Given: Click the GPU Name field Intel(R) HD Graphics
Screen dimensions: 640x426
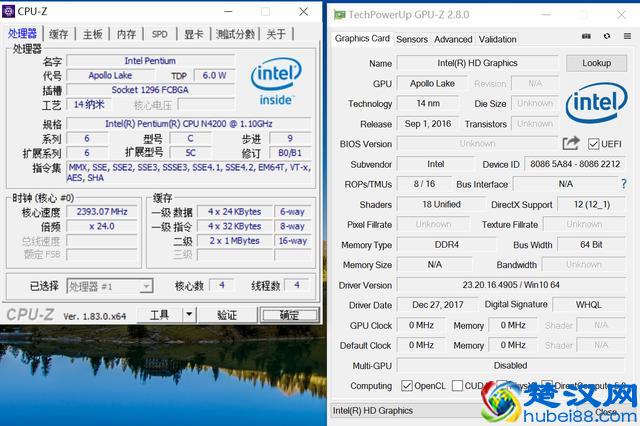Looking at the screenshot, I should (x=478, y=63).
